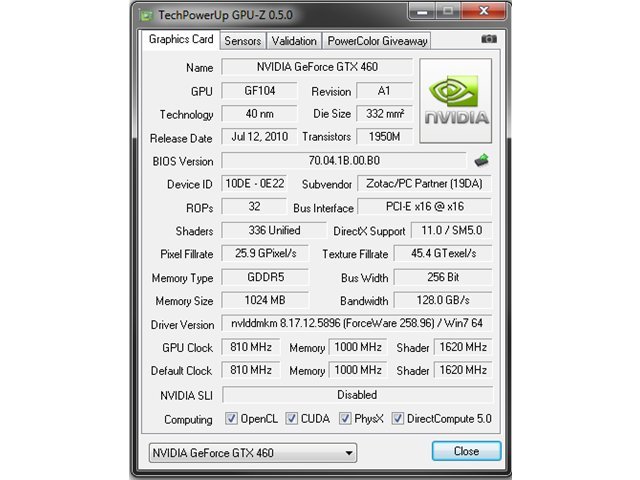Toggle the PhysX checkbox
This screenshot has height=480, width=640.
coord(345,418)
